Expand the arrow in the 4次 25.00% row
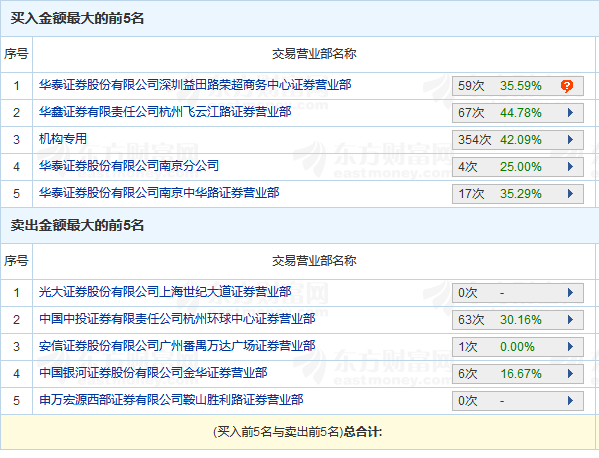This screenshot has width=599, height=458. (x=570, y=167)
